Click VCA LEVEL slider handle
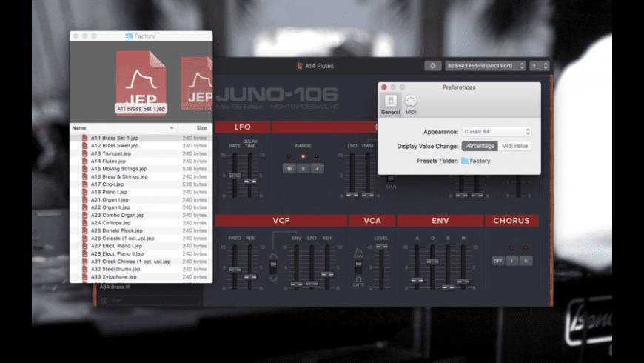The image size is (644, 363). click(x=381, y=247)
